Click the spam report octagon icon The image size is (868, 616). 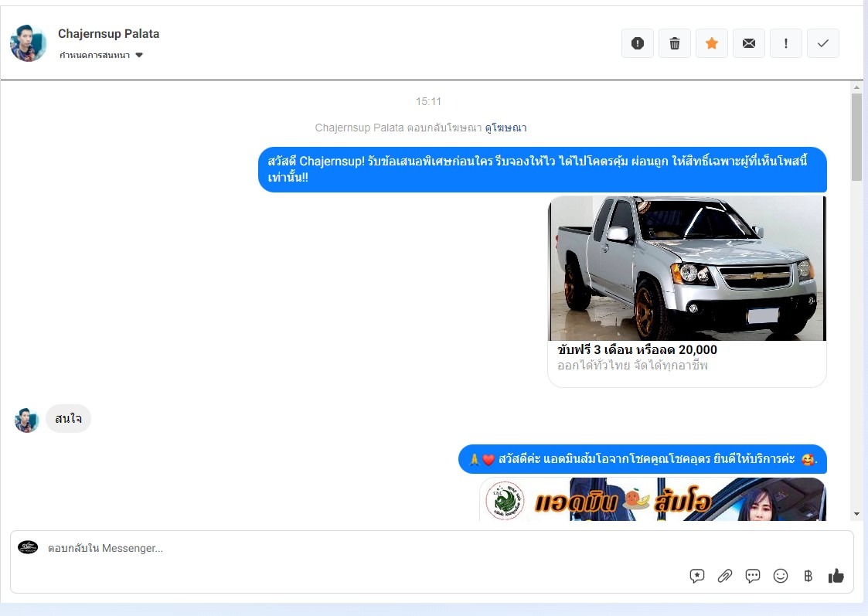[638, 43]
